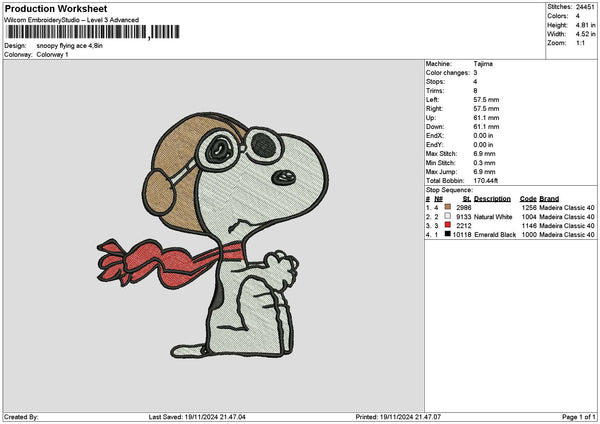
Task: Click the 'EndX:' label
Action: tap(435, 136)
